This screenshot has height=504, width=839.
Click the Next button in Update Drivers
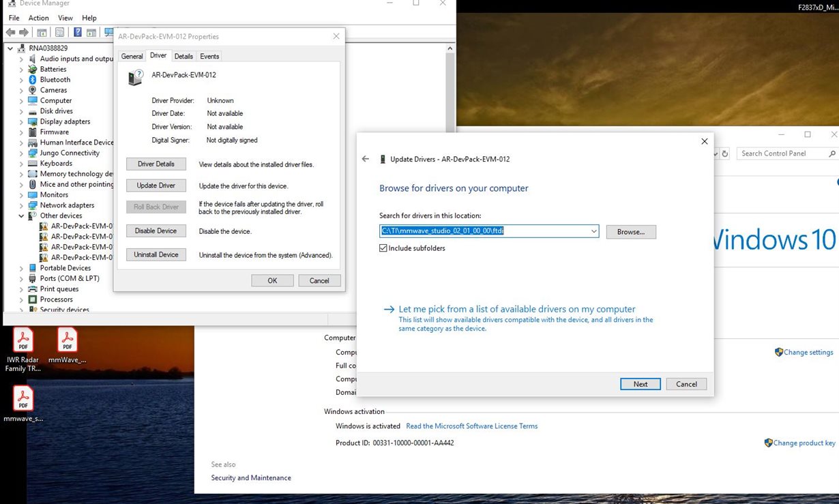coord(639,383)
